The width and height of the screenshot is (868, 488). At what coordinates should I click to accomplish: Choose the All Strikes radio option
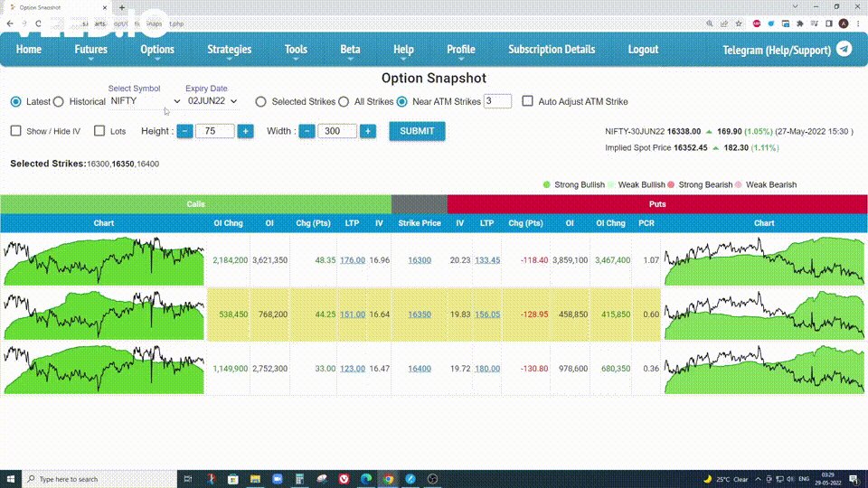pyautogui.click(x=344, y=102)
